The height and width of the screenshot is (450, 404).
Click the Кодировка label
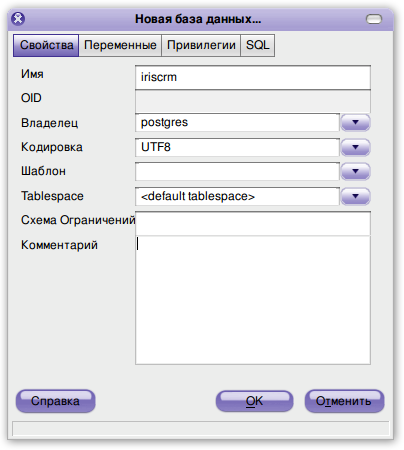[x=52, y=147]
